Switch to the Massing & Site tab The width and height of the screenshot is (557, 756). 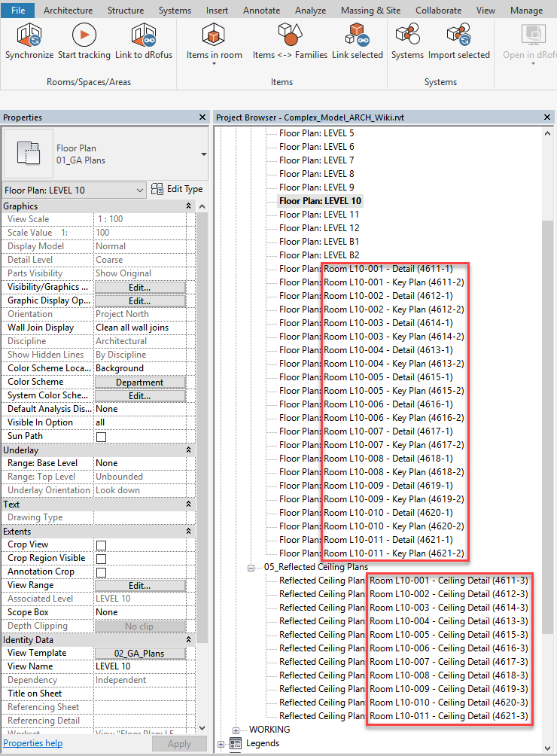click(372, 11)
